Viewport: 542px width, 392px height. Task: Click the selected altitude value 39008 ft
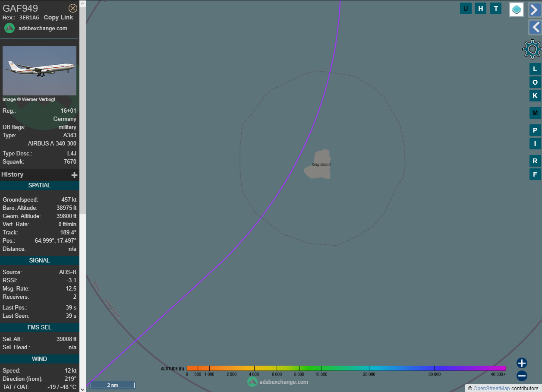pos(66,339)
